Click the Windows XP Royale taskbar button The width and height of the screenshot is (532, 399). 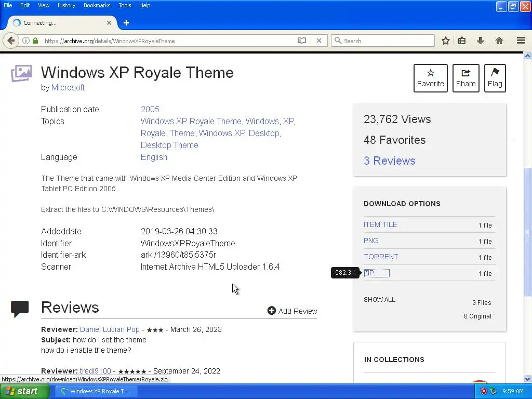tap(96, 391)
